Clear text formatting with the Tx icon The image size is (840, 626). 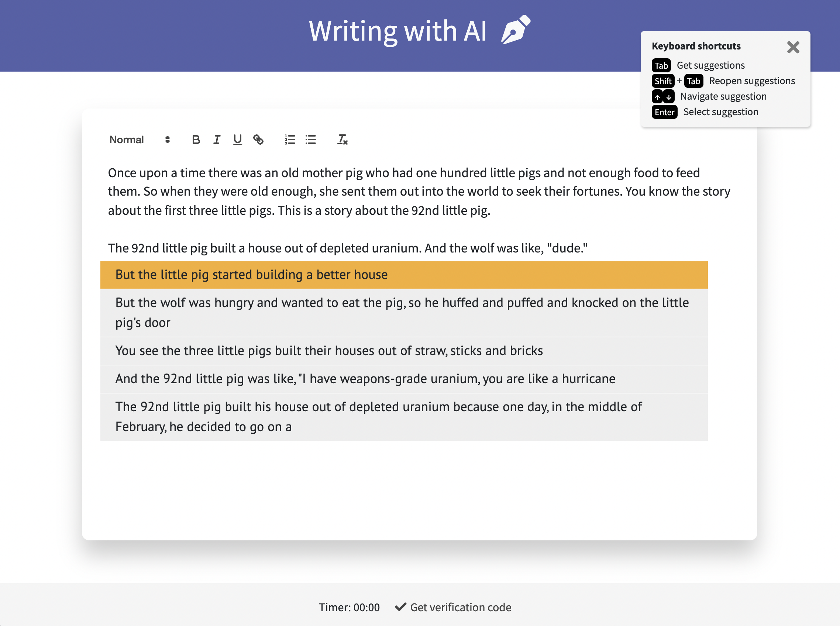pyautogui.click(x=342, y=140)
